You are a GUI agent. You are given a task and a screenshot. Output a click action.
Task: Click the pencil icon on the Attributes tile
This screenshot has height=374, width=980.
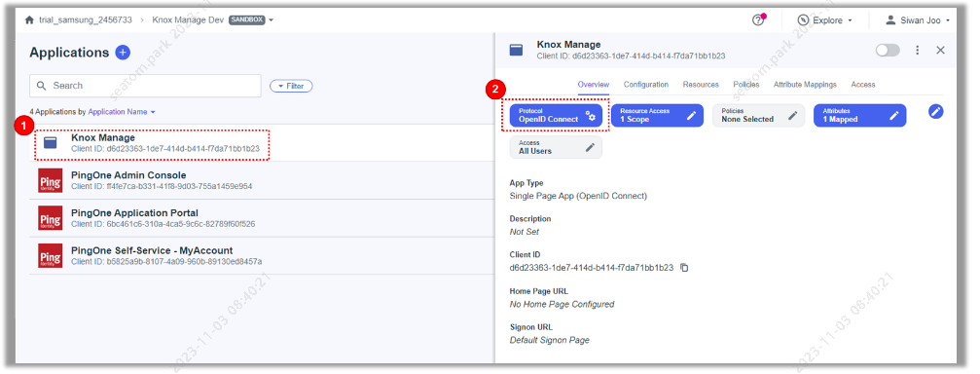[x=893, y=116]
